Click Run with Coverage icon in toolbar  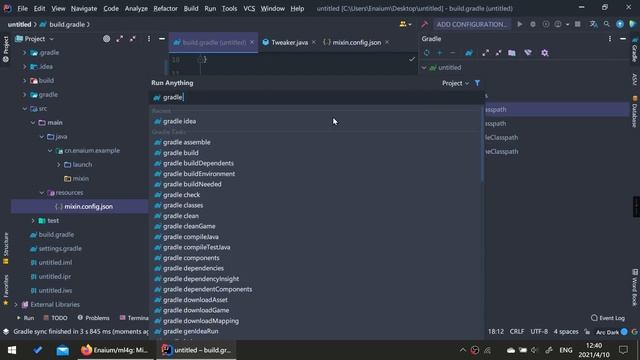tap(546, 24)
